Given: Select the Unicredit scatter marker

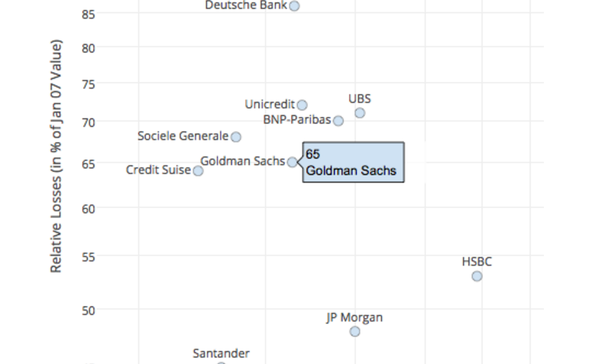Looking at the screenshot, I should [302, 105].
